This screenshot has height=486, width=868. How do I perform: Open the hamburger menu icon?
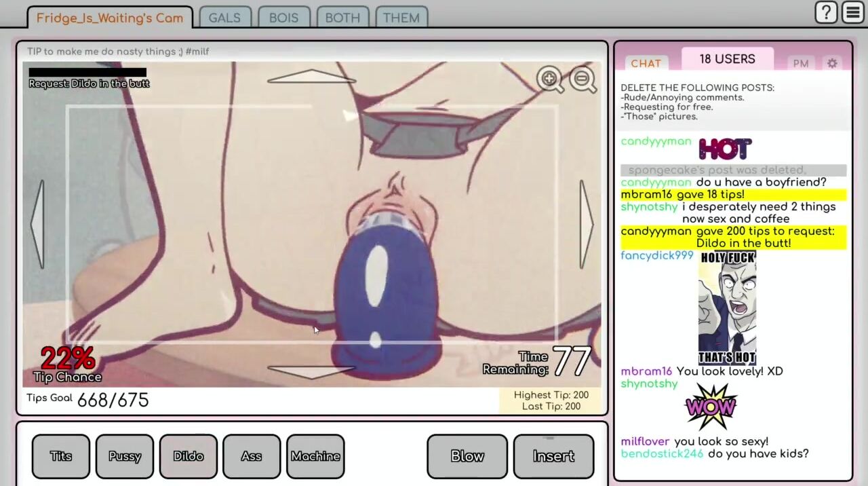pyautogui.click(x=853, y=12)
